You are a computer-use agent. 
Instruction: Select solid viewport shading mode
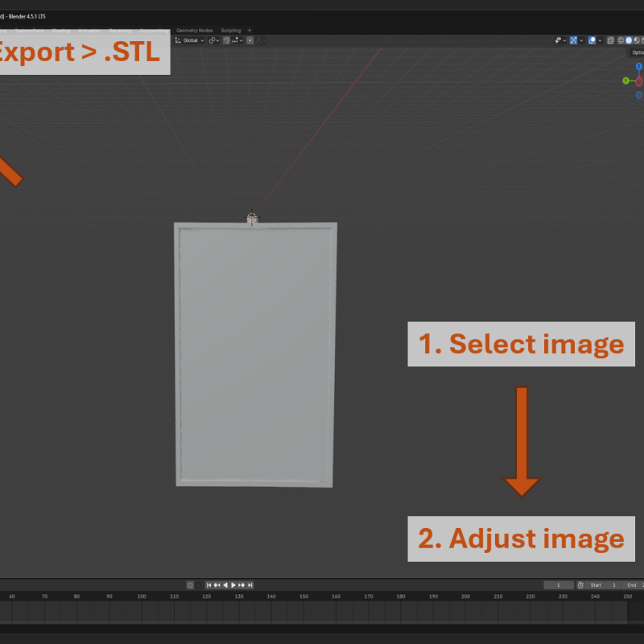(629, 40)
